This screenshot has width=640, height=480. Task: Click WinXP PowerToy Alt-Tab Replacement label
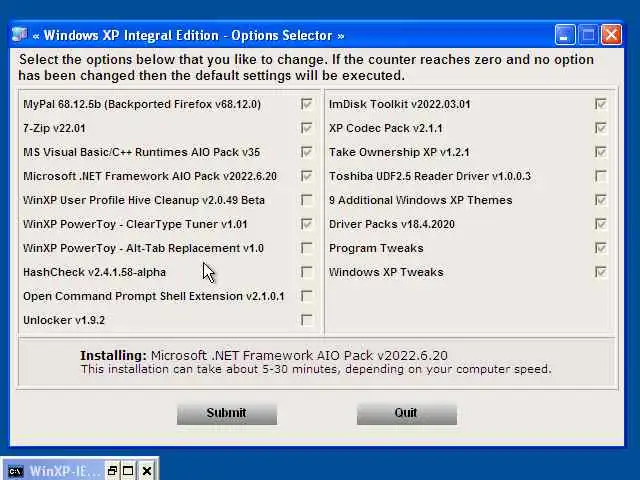(143, 248)
